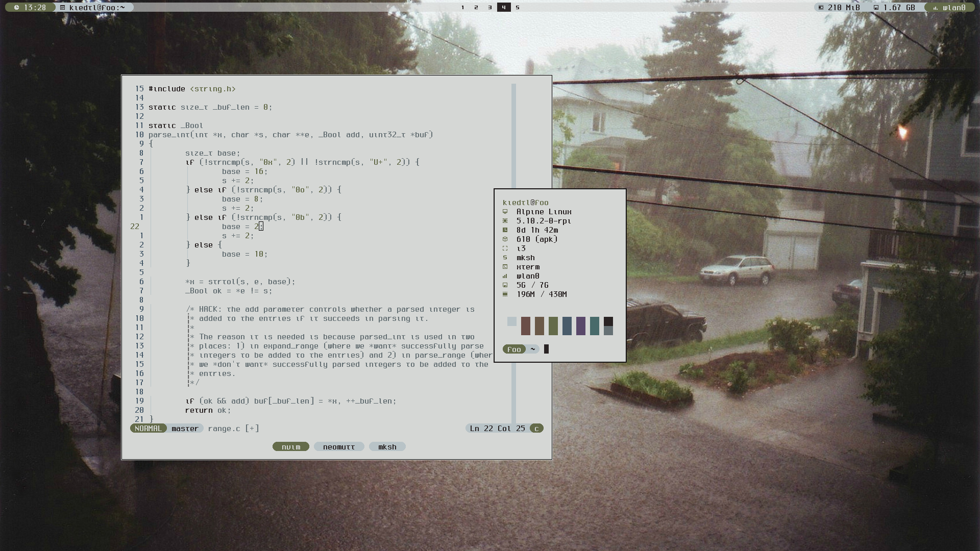Click the wifi signal icon beside wlan0

(x=935, y=8)
